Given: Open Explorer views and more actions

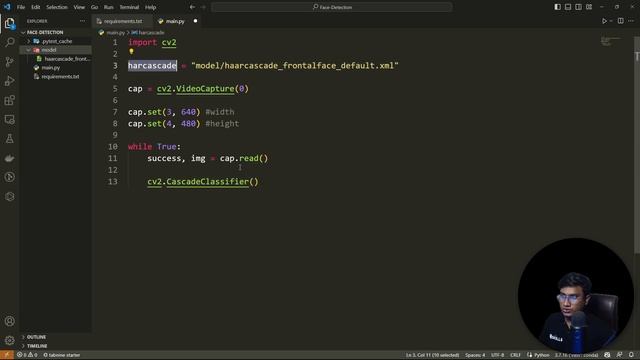Looking at the screenshot, I should coord(82,21).
